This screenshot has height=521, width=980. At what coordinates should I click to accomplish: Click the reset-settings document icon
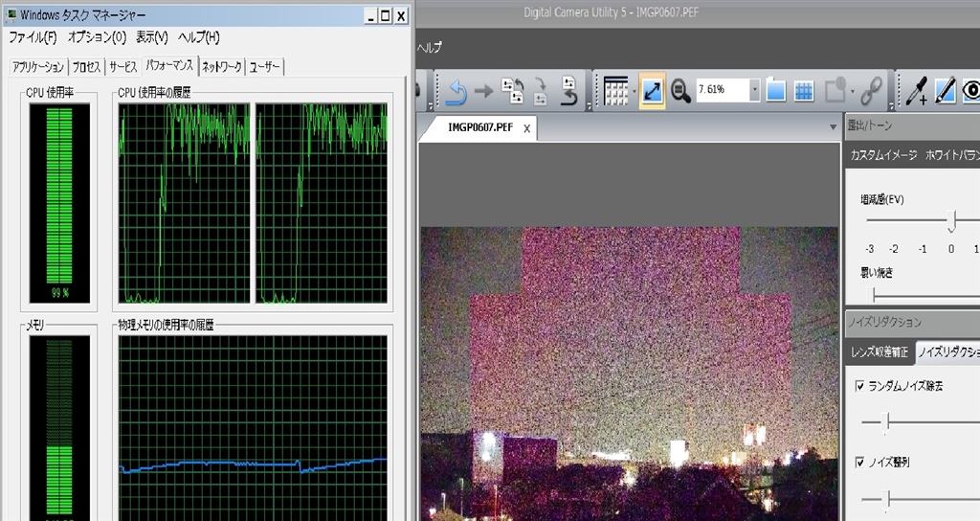pyautogui.click(x=568, y=91)
